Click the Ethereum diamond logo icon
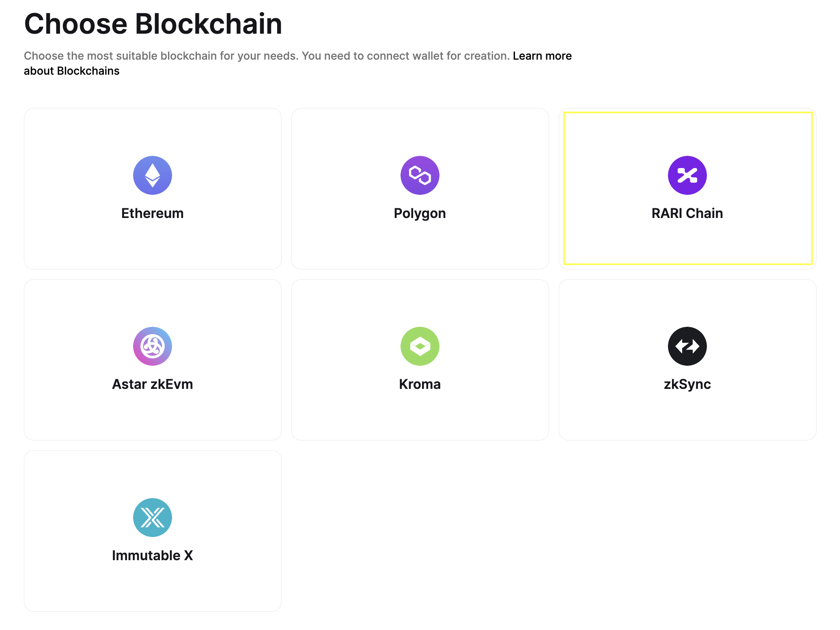Image resolution: width=840 pixels, height=630 pixels. tap(153, 175)
